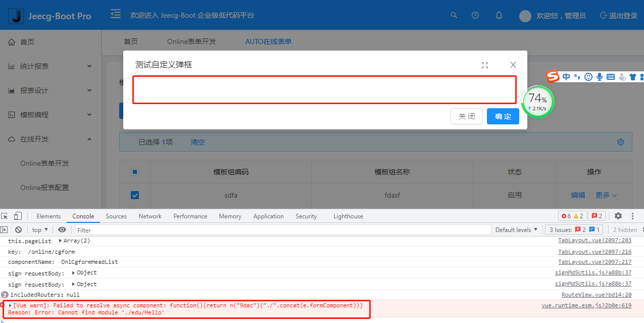Switch to the AUTO在线表单 page tab
The height and width of the screenshot is (323, 644).
coord(268,42)
